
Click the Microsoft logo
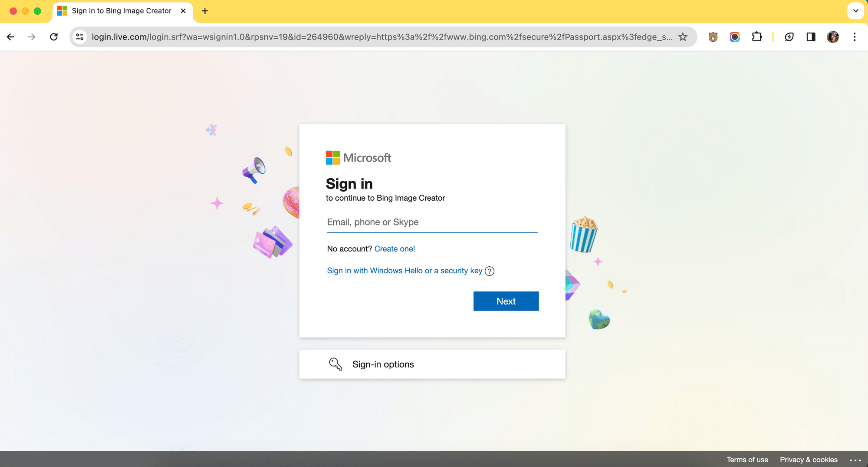click(358, 158)
